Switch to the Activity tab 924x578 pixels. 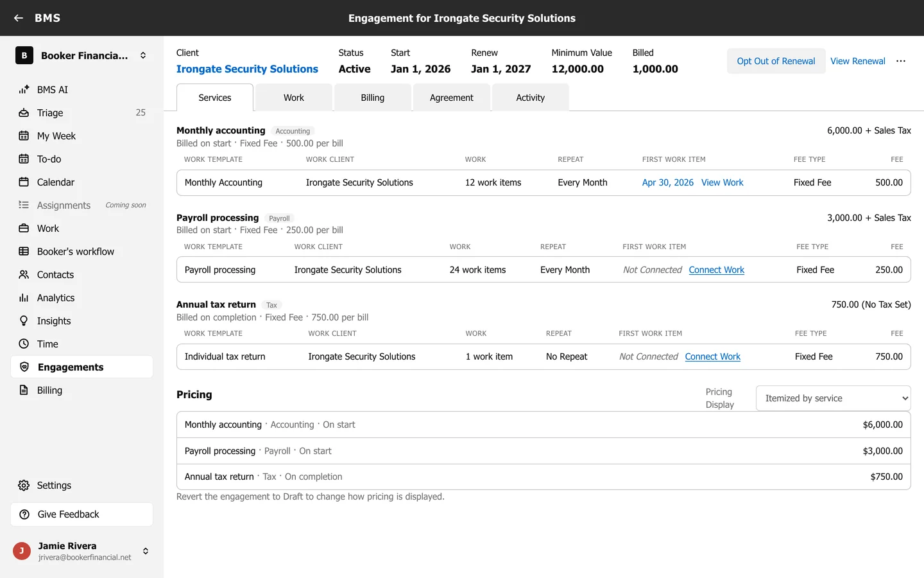coord(531,98)
